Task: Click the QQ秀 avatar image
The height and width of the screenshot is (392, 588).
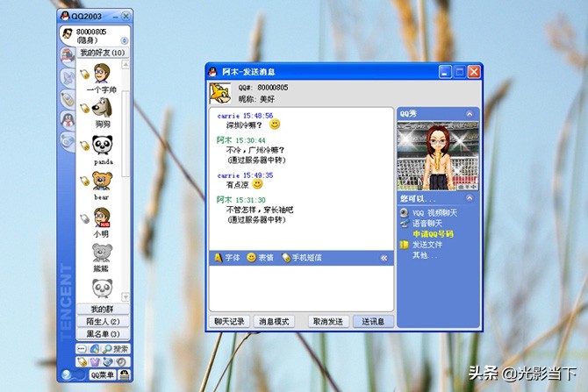Action: (438, 156)
